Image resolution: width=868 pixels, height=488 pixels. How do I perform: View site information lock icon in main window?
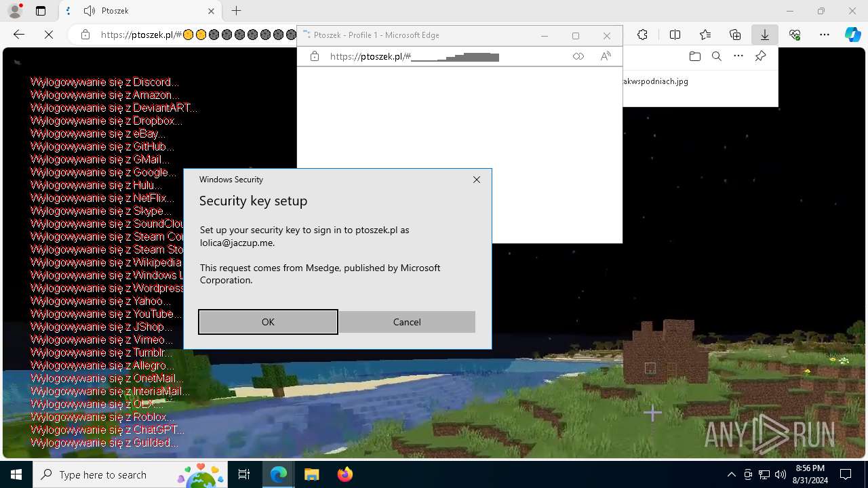click(85, 35)
